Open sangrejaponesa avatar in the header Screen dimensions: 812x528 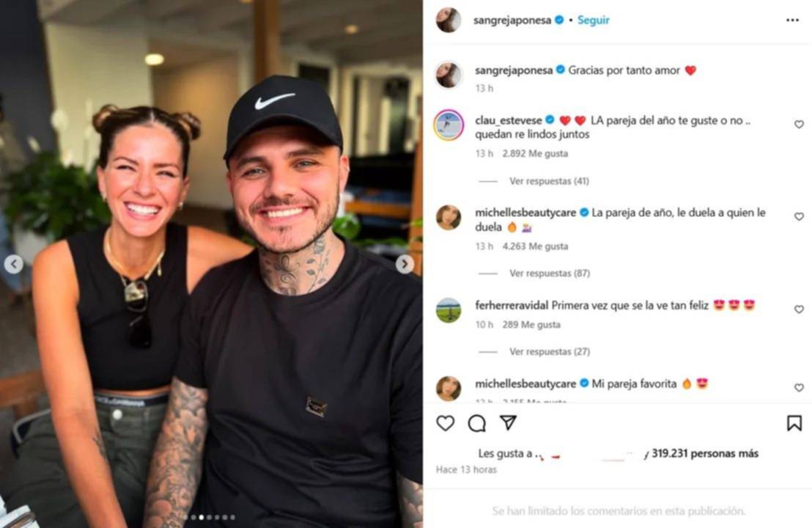(x=449, y=21)
